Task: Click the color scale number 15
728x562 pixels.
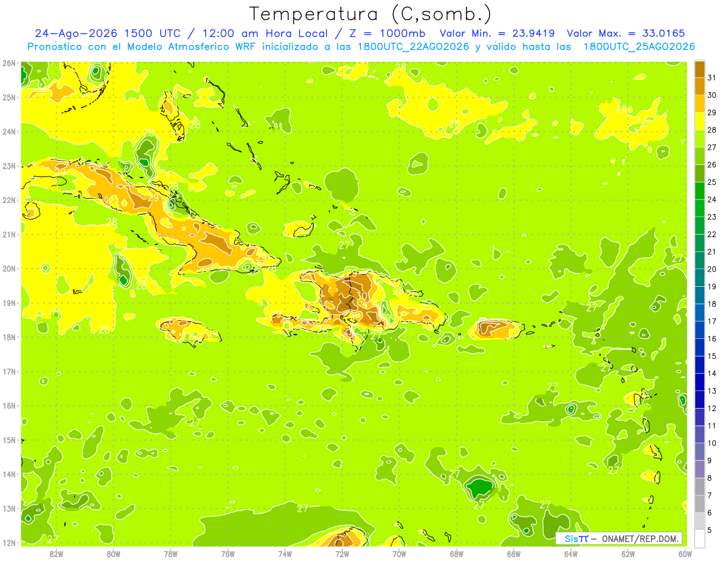Action: click(x=712, y=356)
